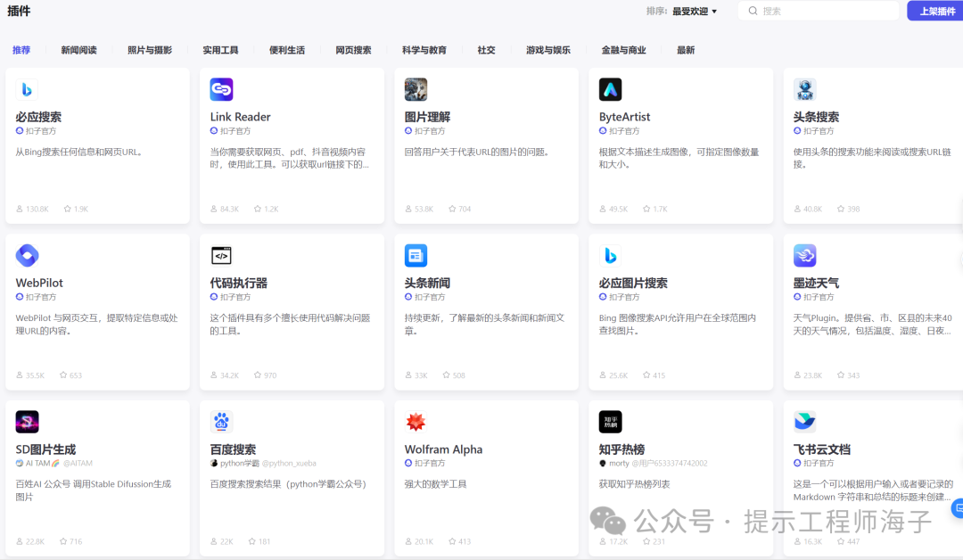The height and width of the screenshot is (560, 963).
Task: Open the WebPilot plugin title
Action: pyautogui.click(x=39, y=283)
